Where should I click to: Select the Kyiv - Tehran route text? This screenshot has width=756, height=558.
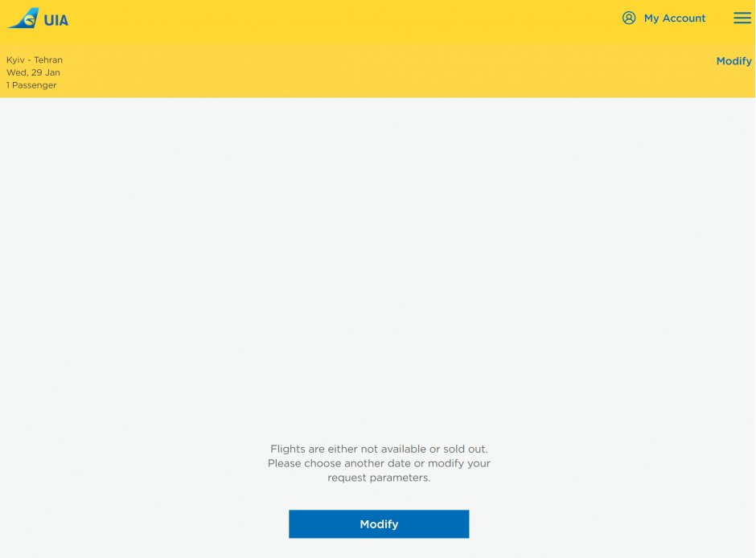35,59
